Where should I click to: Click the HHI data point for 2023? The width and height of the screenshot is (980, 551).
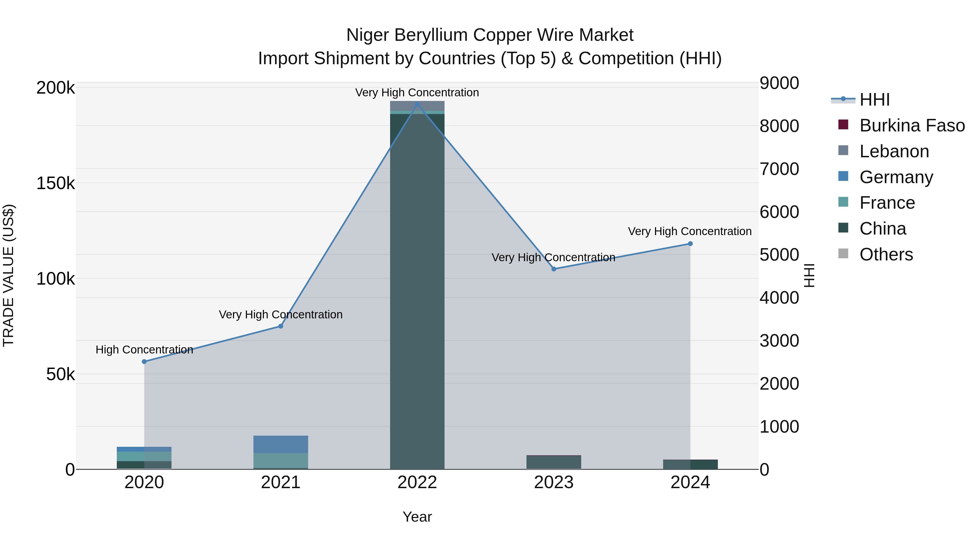click(x=554, y=269)
